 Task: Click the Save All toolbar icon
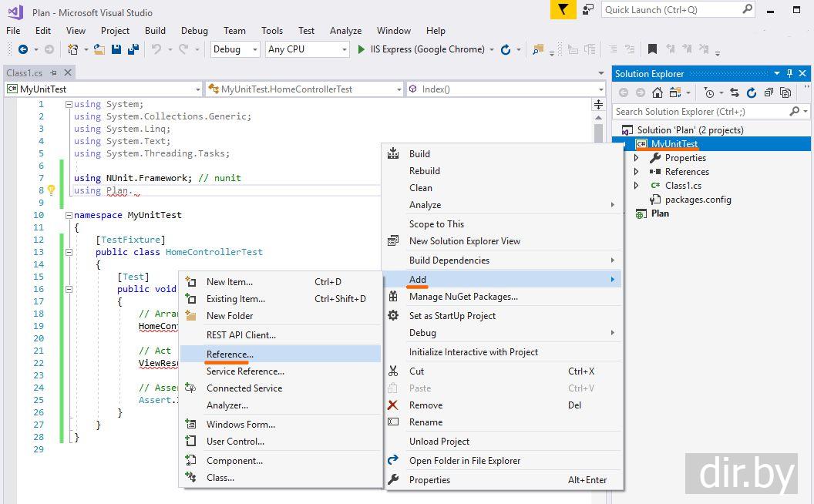[133, 49]
